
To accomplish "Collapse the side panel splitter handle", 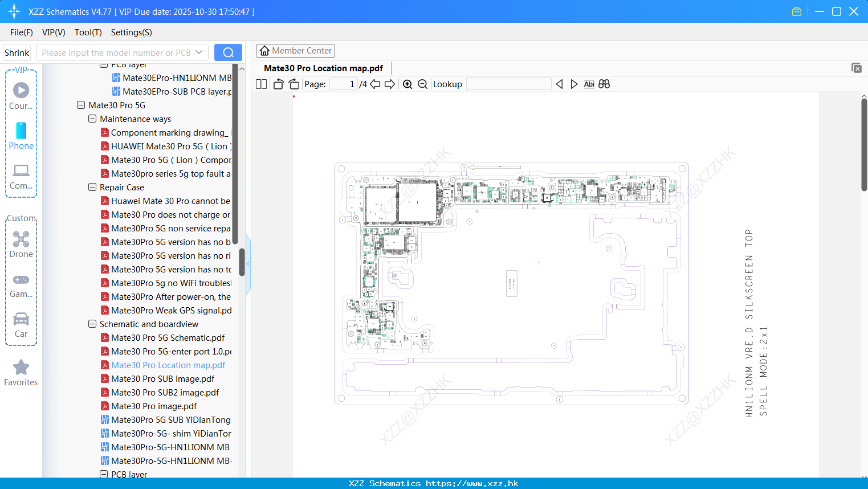I will 248,264.
